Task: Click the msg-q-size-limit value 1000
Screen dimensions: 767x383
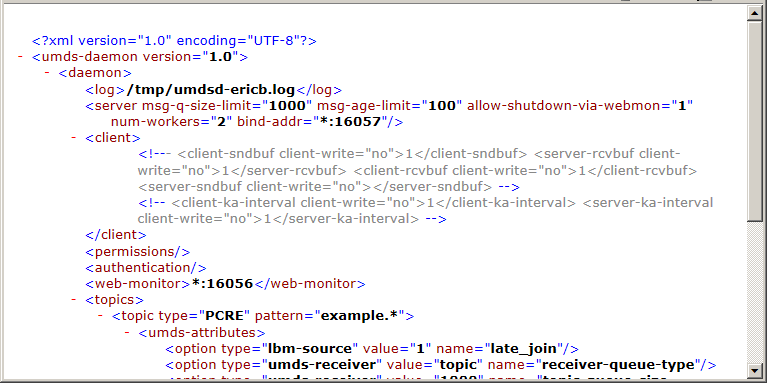Action: click(x=288, y=106)
